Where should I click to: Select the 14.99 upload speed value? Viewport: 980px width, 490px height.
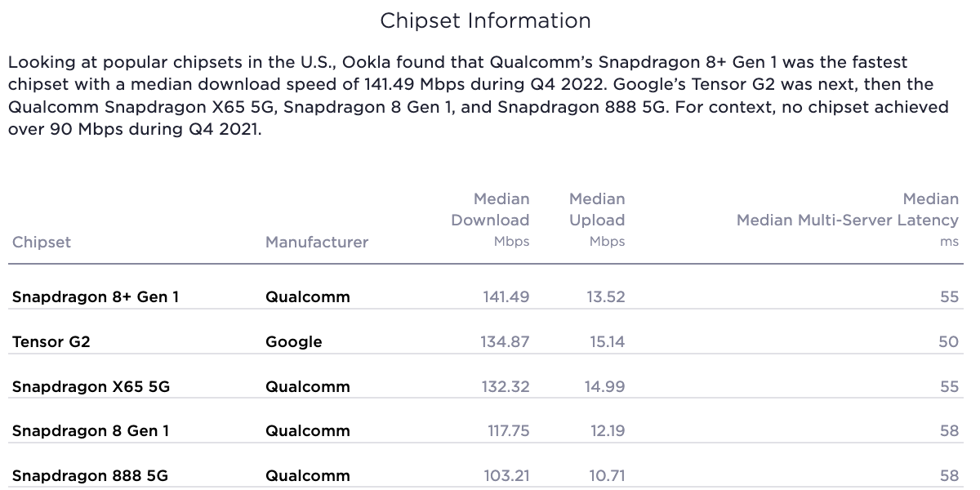pyautogui.click(x=605, y=386)
